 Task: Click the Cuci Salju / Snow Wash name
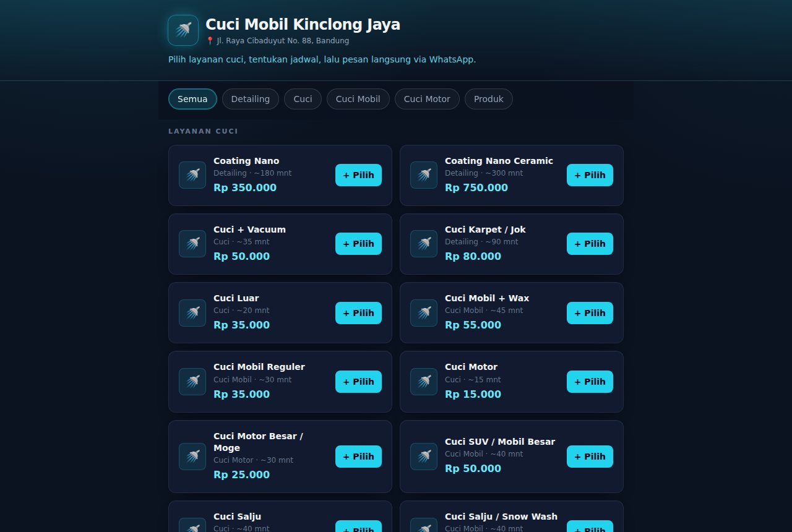[501, 517]
